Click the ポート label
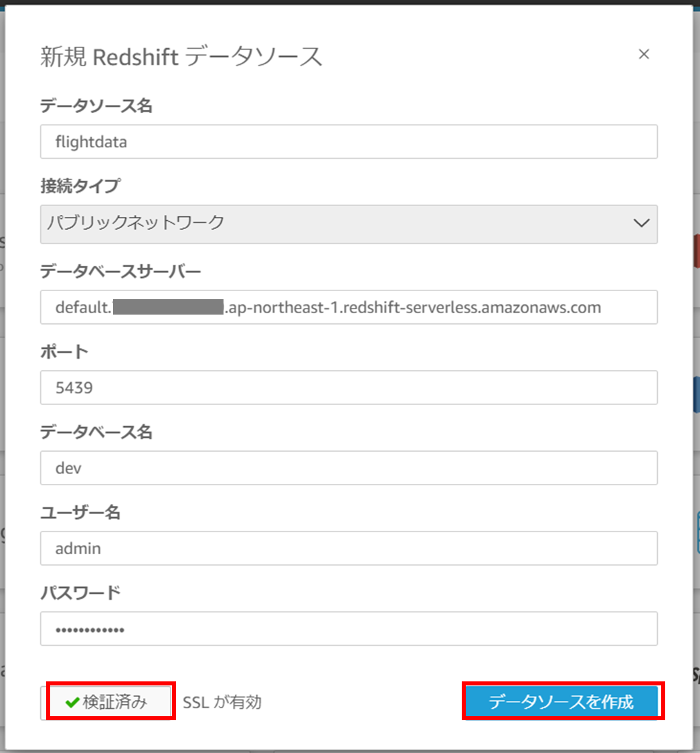 64,352
